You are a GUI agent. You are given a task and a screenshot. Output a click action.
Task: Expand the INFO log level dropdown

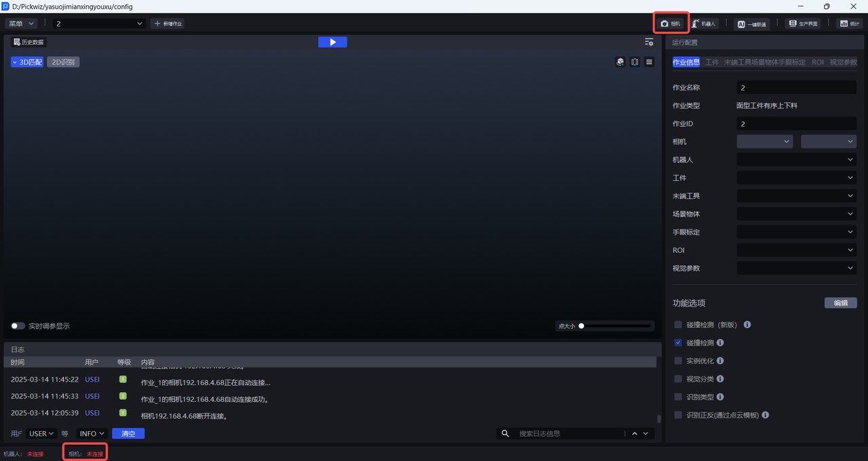[x=92, y=434]
